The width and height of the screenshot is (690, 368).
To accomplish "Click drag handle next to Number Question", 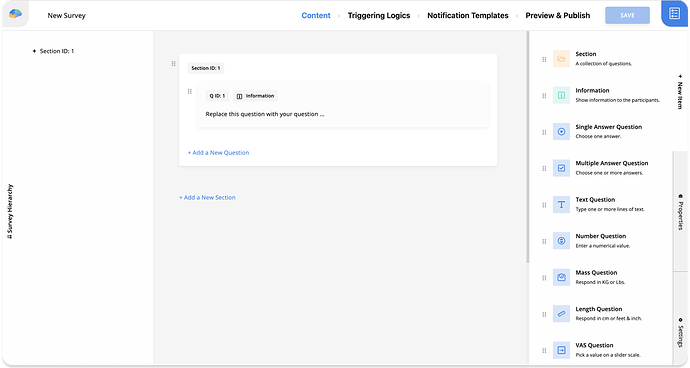I will 544,241.
